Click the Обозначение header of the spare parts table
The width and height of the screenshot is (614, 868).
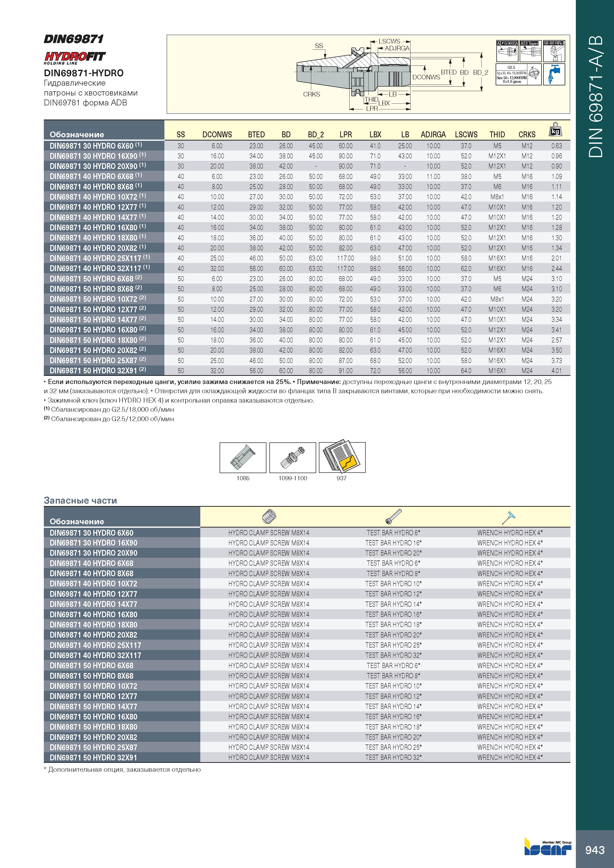pos(77,522)
